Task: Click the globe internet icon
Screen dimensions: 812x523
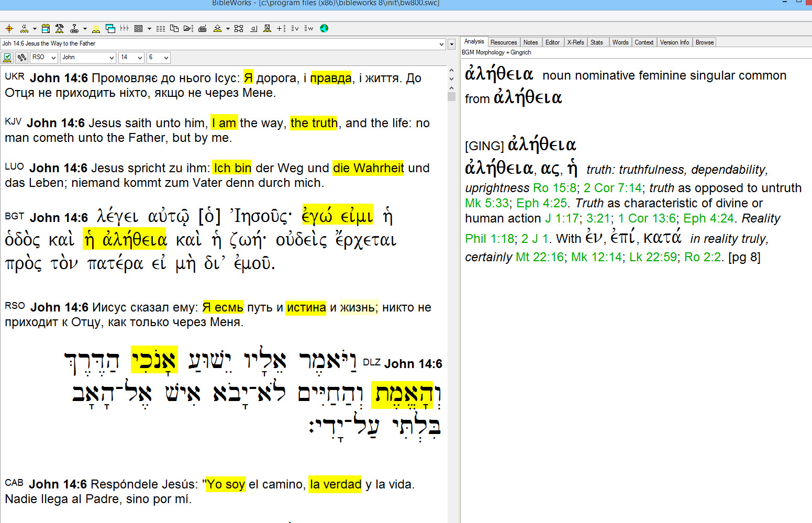Action: tap(324, 28)
